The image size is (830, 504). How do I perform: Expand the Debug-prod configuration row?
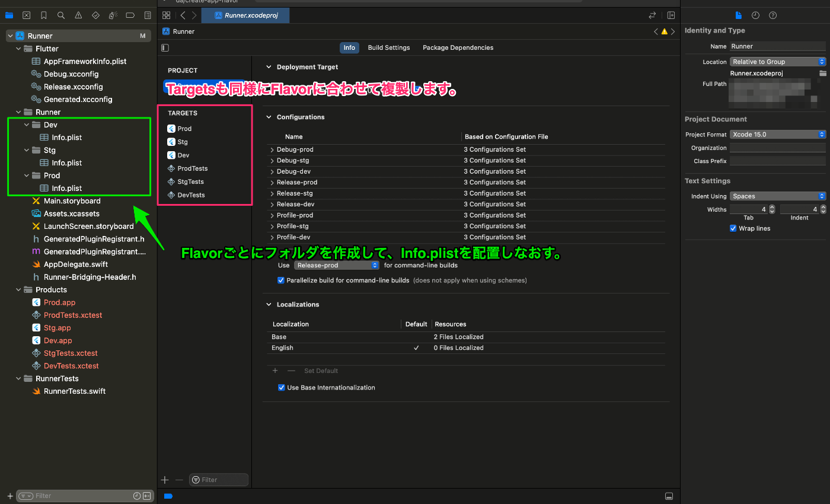pyautogui.click(x=272, y=150)
